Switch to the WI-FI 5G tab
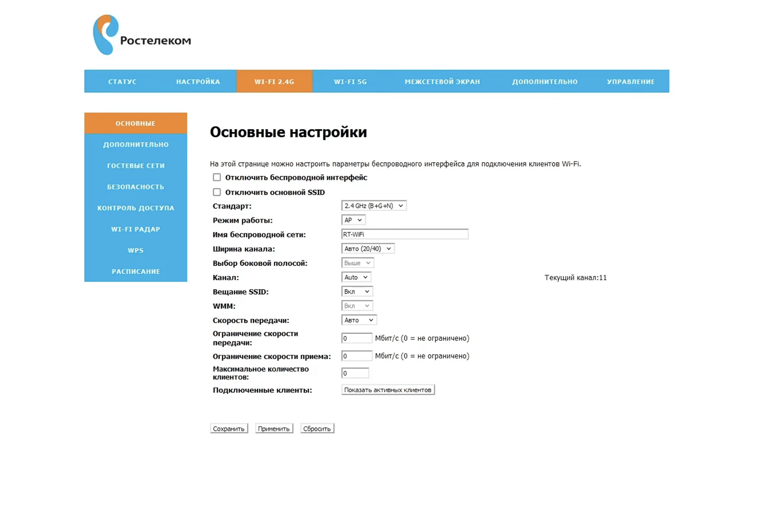762x532 pixels. 350,81
